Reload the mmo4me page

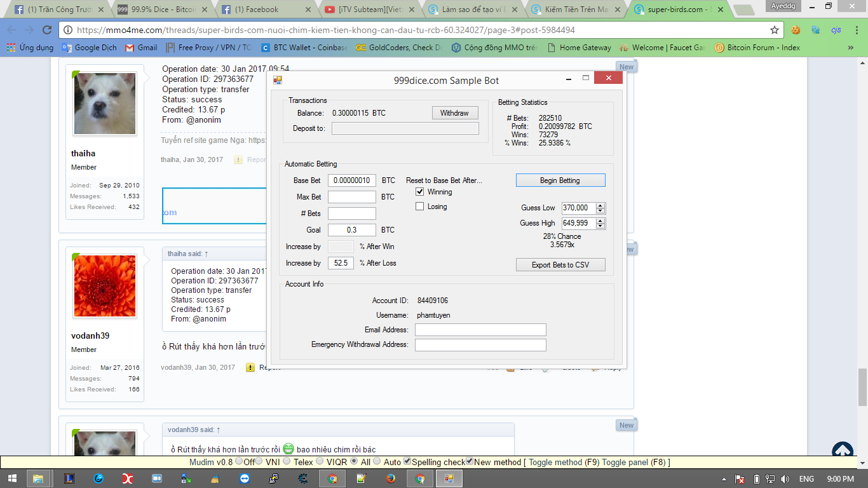[x=46, y=30]
